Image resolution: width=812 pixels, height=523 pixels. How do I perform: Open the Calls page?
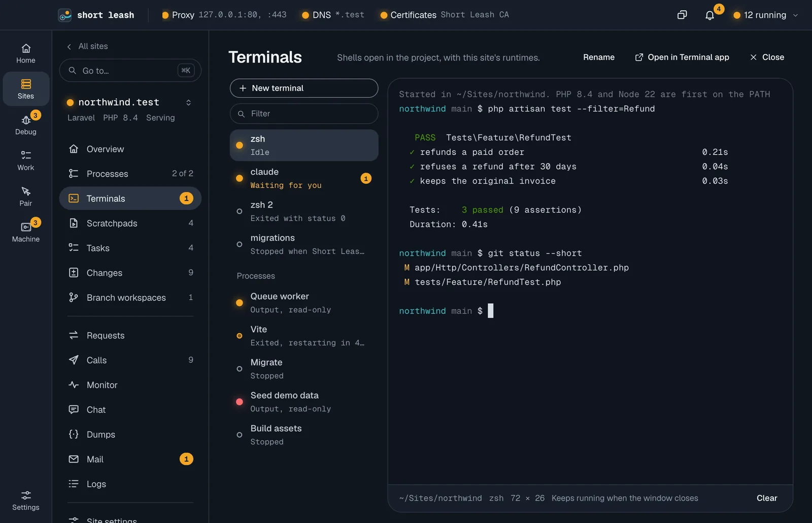(x=130, y=360)
